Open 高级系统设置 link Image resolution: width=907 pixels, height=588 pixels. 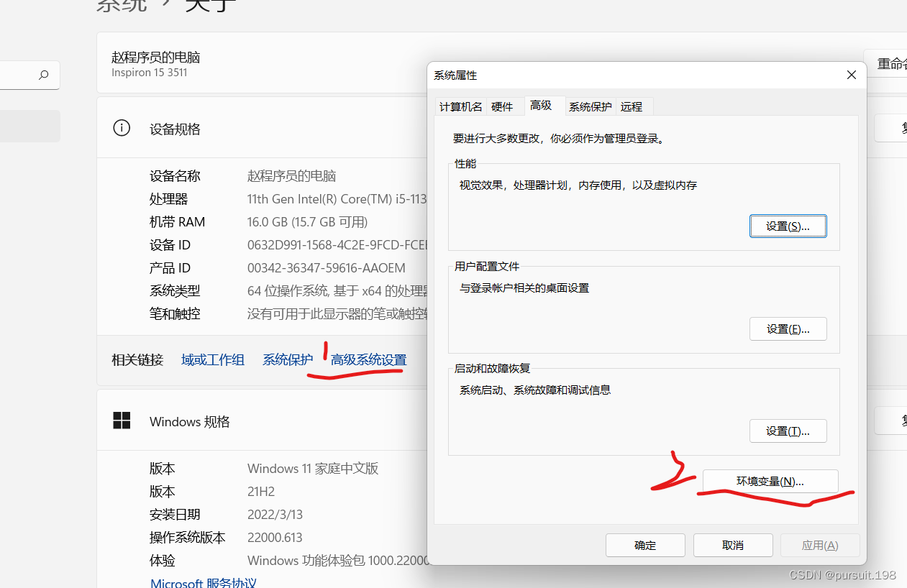click(x=368, y=359)
